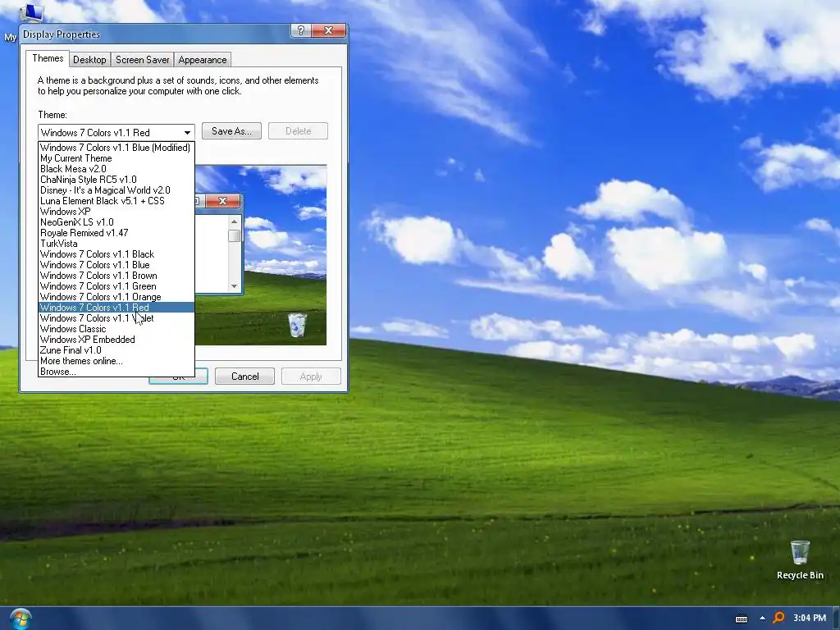Screen dimensions: 840x630
Task: Select Windows 7 Colors v1.1 Green
Action: coord(116,286)
